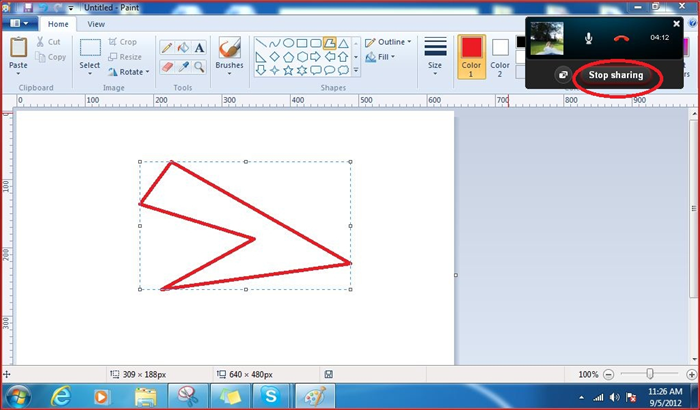The height and width of the screenshot is (410, 700).
Task: Choose the Hexagon shape
Action: click(x=302, y=57)
